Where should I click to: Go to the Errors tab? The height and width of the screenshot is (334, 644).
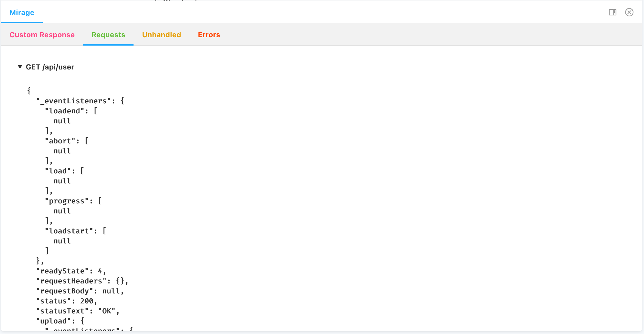tap(209, 35)
